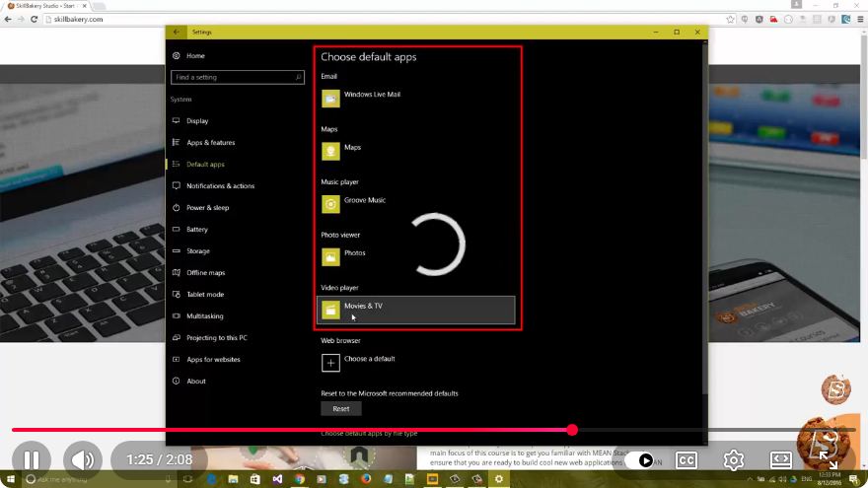Toggle closed captions CC button

coord(686,459)
